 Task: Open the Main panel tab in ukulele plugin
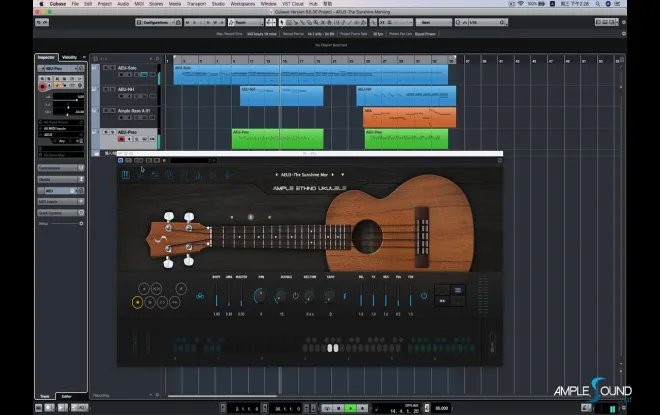click(x=125, y=175)
